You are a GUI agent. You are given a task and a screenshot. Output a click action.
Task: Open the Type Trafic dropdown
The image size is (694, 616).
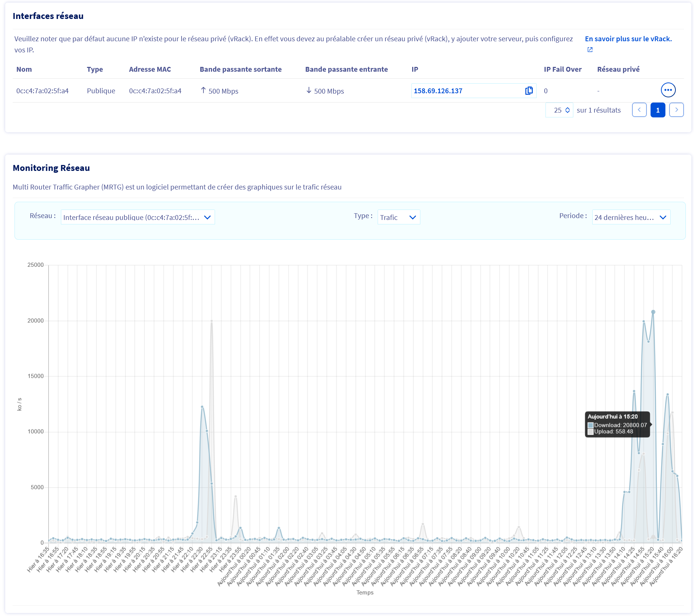point(398,217)
